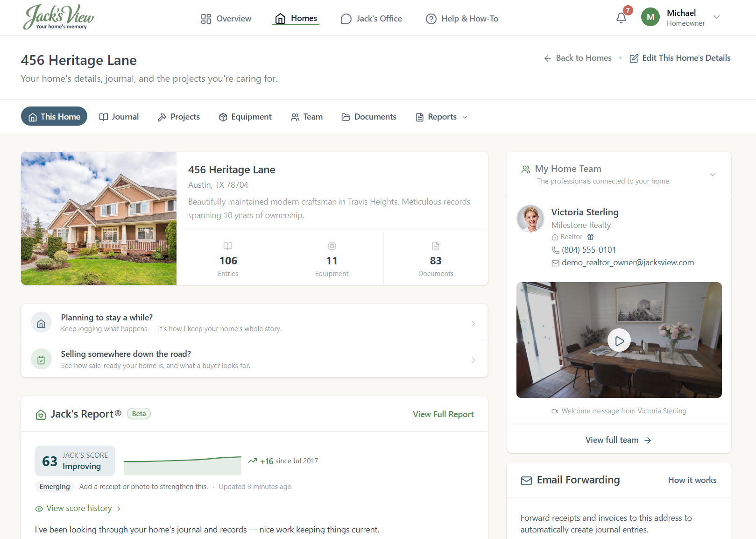The image size is (756, 539).
Task: Click the video camera icon by Welcome message
Action: tap(555, 411)
